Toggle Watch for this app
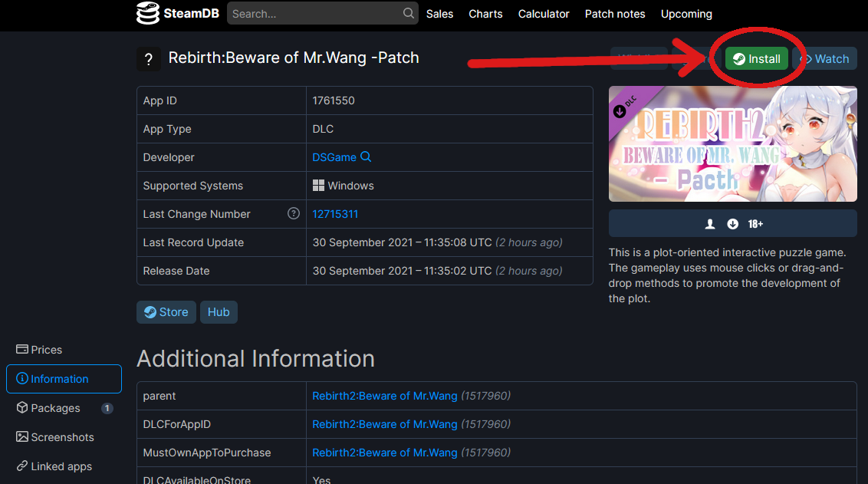The width and height of the screenshot is (868, 484). (824, 59)
